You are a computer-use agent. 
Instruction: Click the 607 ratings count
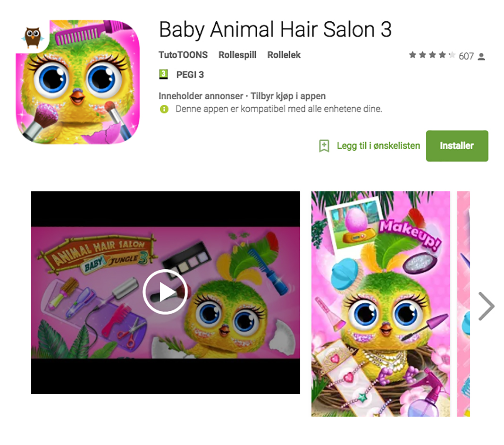(x=466, y=56)
